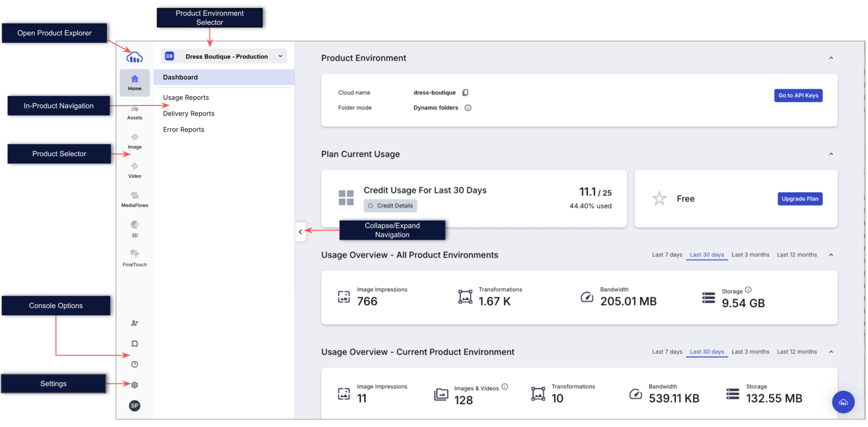Open the Cloudinary Product Explorer logo
Viewport: 868px width, 427px height.
click(135, 57)
